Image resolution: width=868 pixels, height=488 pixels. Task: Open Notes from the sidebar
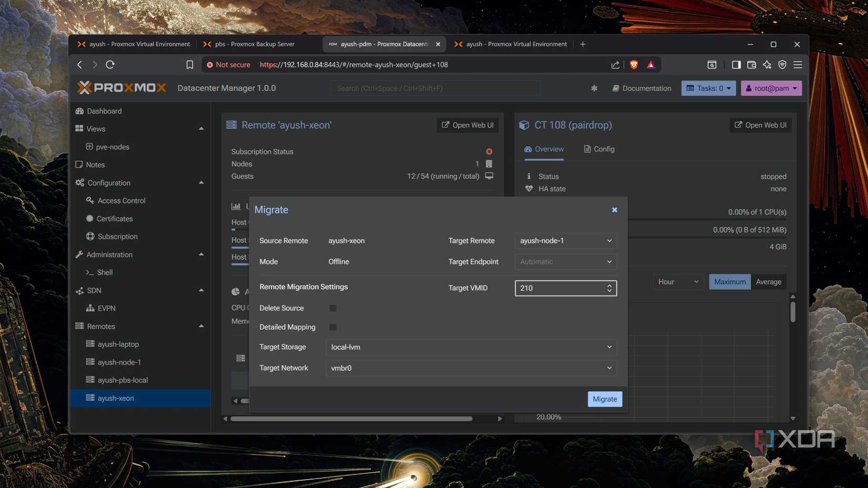pos(96,164)
